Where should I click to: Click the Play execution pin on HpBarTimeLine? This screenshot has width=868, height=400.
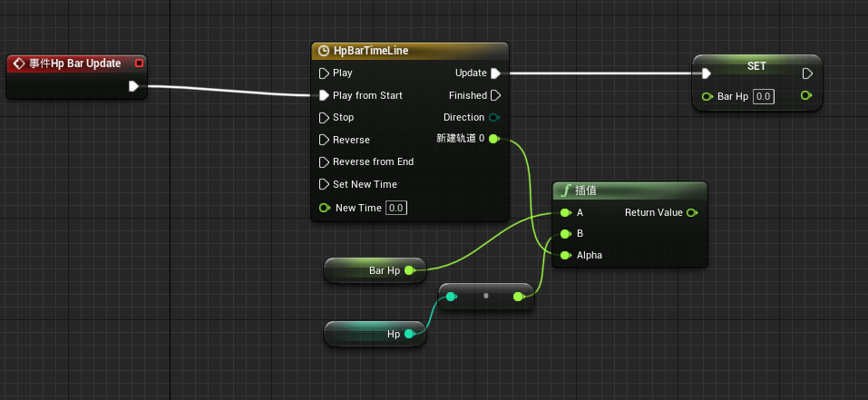coord(324,73)
